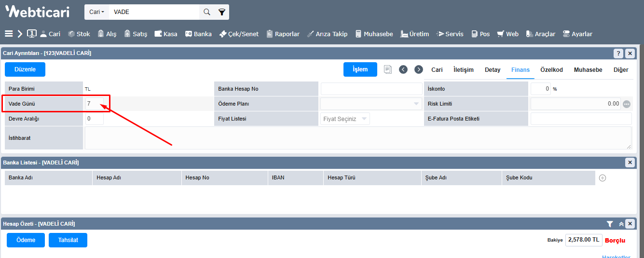Screen dimensions: 644x258
Task: Click the Vade Günü input field
Action: [x=94, y=104]
